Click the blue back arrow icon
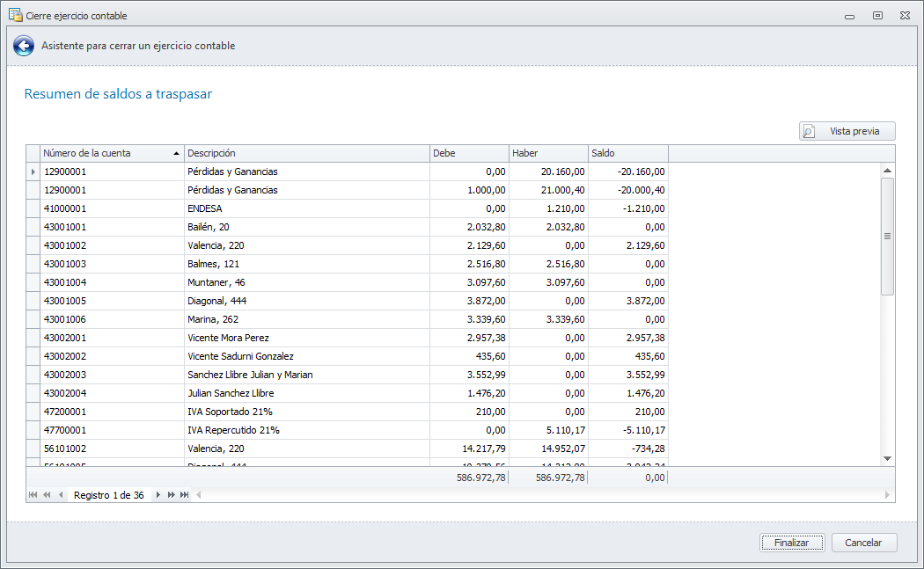The width and height of the screenshot is (924, 569). coord(24,46)
